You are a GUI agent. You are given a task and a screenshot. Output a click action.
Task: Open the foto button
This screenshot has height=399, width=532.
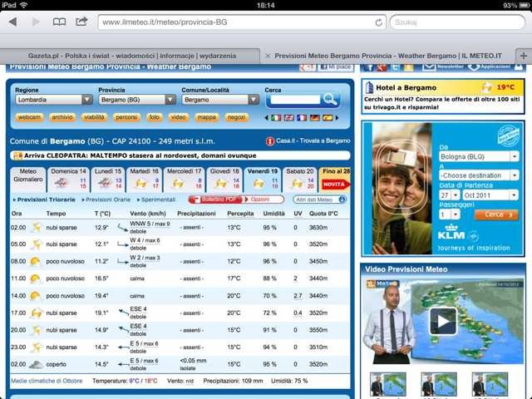pos(154,117)
